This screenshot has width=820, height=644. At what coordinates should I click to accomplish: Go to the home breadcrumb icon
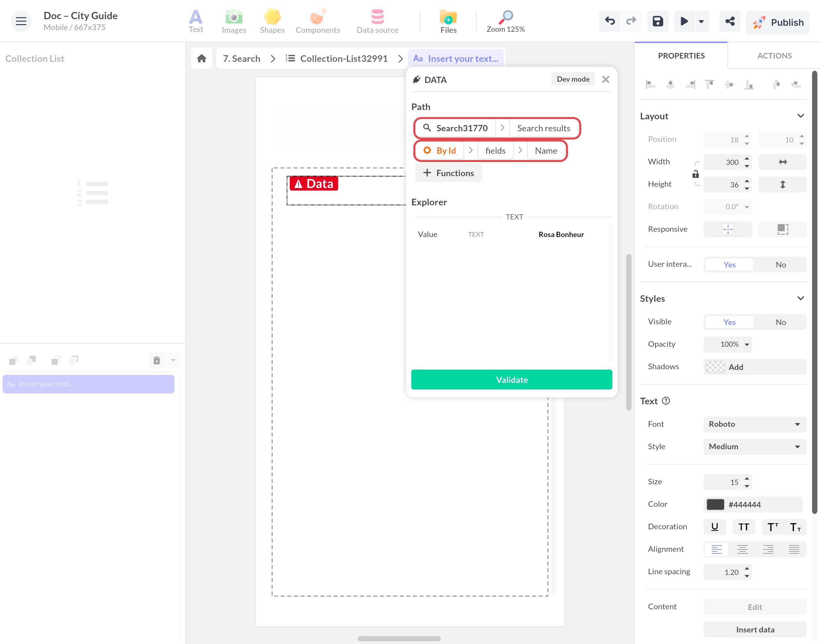(202, 59)
